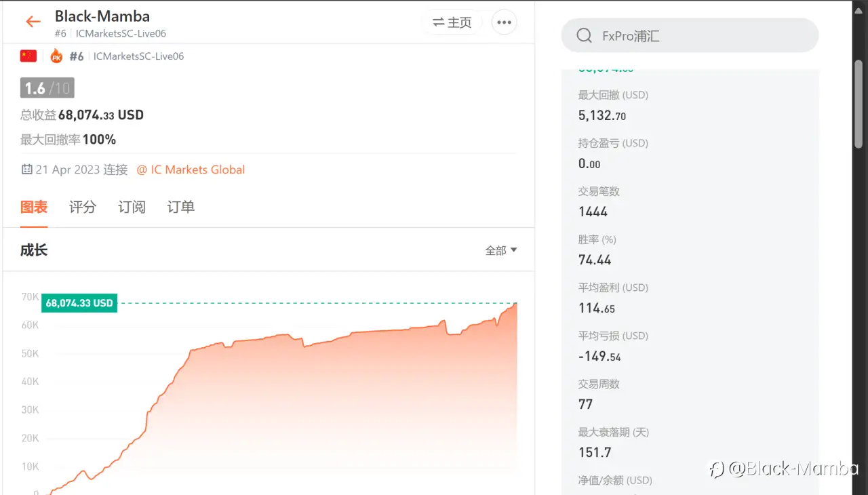This screenshot has height=495, width=868.
Task: Switch to the 图表 tab
Action: click(34, 207)
